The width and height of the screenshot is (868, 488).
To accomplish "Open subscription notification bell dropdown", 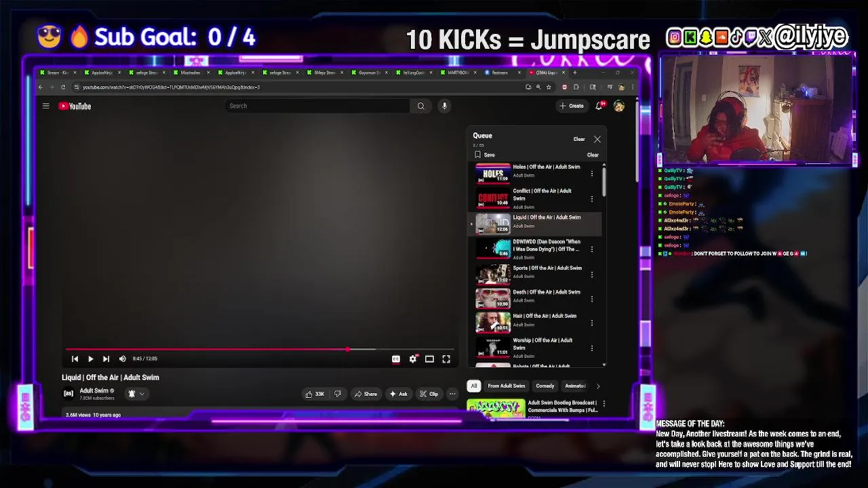I will [x=136, y=394].
